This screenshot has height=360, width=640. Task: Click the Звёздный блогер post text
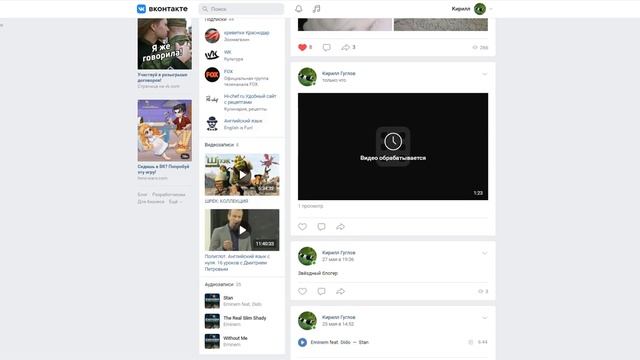pyautogui.click(x=318, y=273)
